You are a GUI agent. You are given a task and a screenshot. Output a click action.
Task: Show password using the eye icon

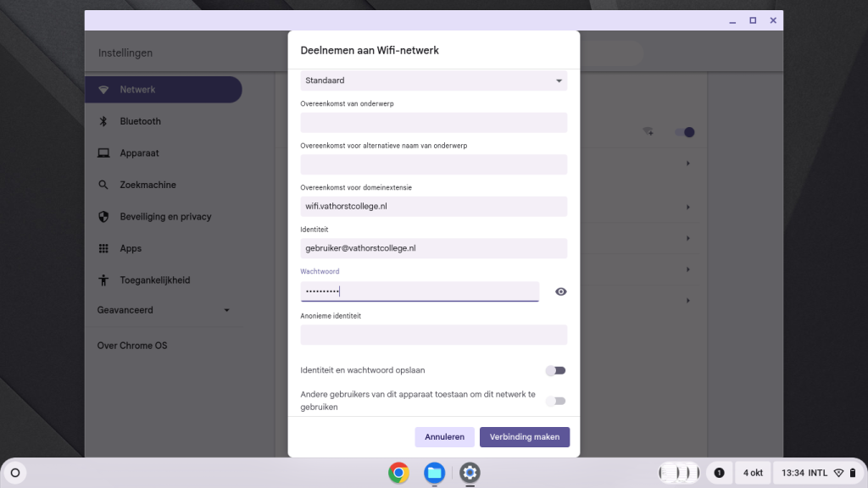(560, 291)
